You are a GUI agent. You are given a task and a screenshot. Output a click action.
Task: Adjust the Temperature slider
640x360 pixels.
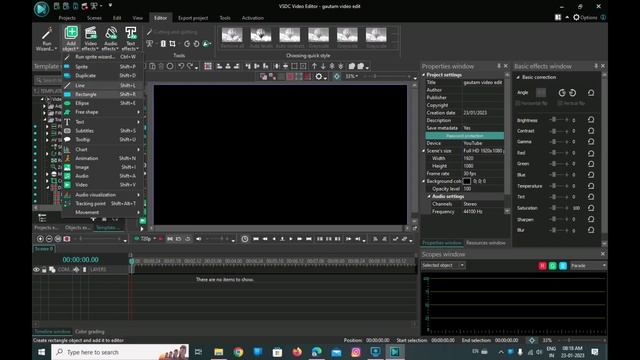click(559, 186)
